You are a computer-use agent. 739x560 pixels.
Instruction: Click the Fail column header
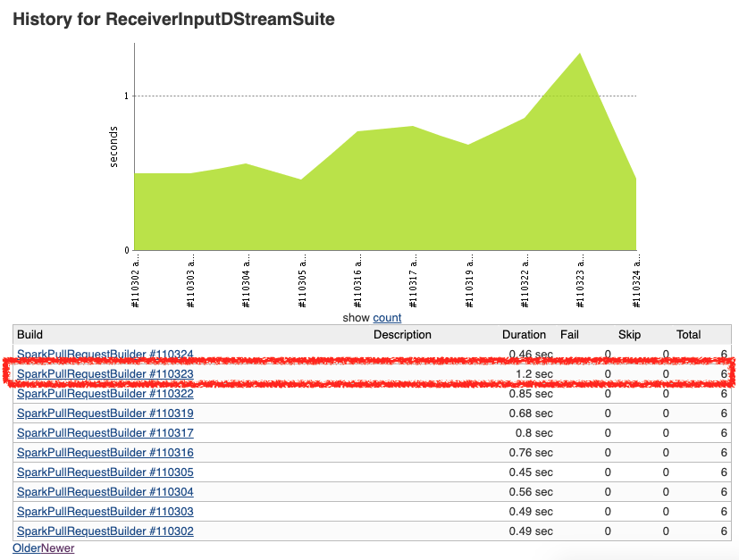click(569, 335)
